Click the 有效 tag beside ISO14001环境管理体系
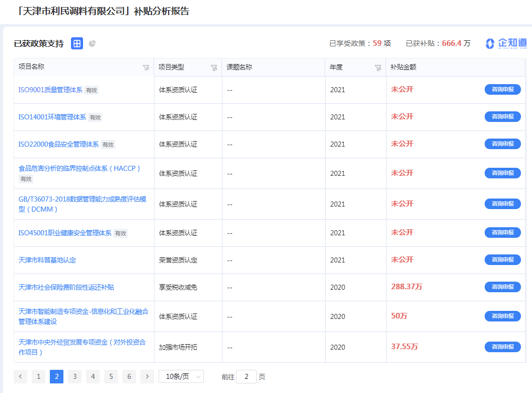Screen dimensions: 532x393 coord(95,117)
